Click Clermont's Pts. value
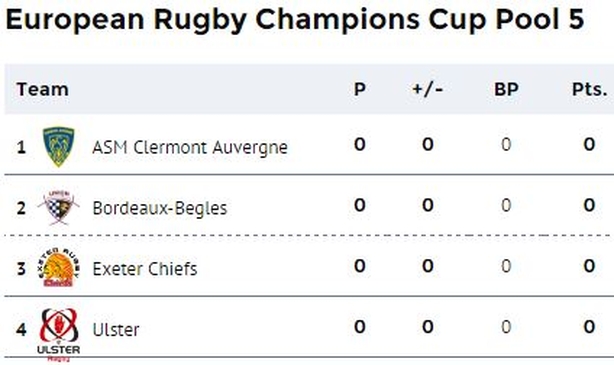 pyautogui.click(x=589, y=145)
